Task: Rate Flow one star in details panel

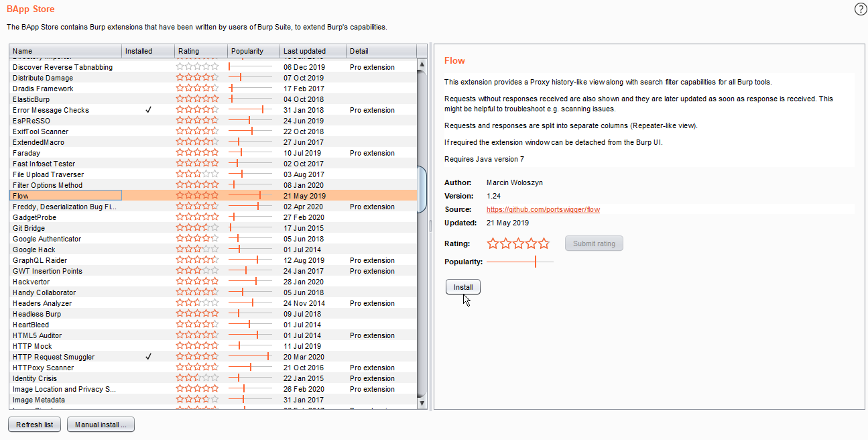Action: (x=493, y=243)
